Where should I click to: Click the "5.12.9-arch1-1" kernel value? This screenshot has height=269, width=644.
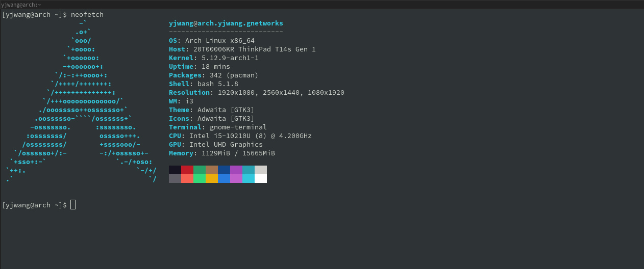pyautogui.click(x=230, y=58)
